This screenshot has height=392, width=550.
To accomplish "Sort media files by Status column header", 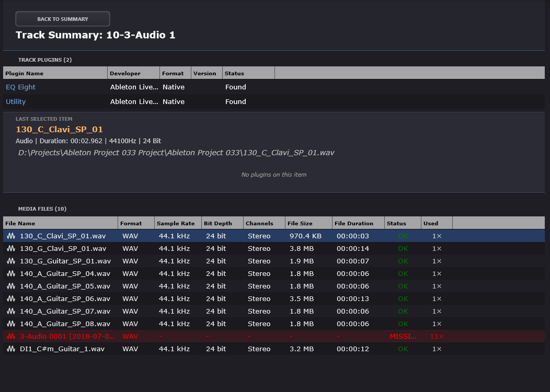I will tap(402, 223).
